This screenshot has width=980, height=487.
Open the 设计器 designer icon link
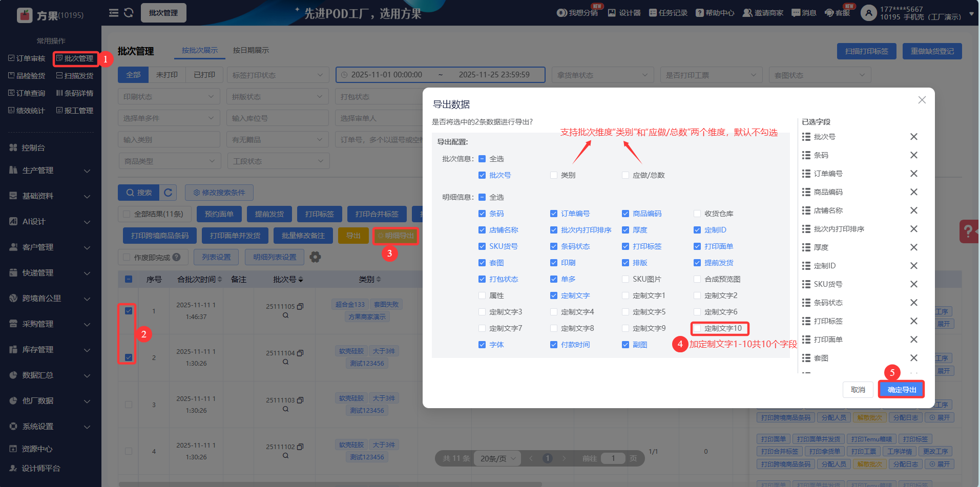coord(624,13)
